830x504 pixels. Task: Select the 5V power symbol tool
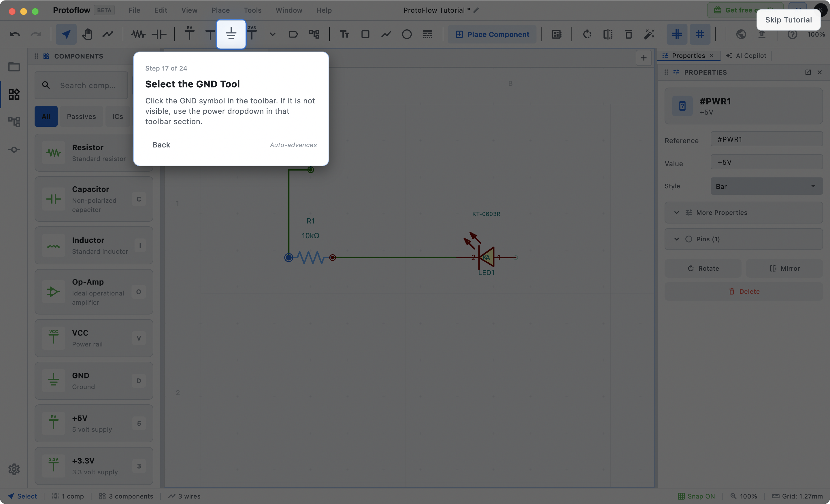coord(189,33)
